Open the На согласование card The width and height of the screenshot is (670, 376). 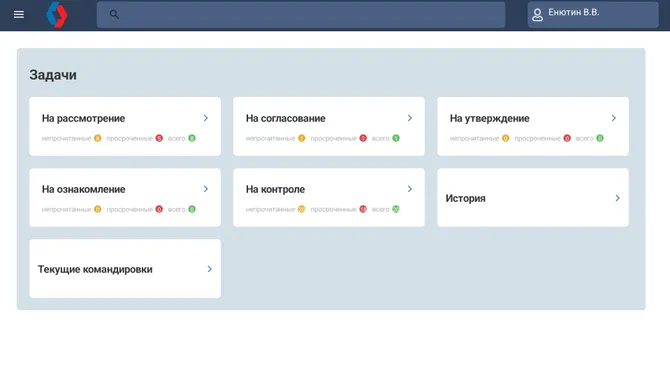[x=329, y=126]
